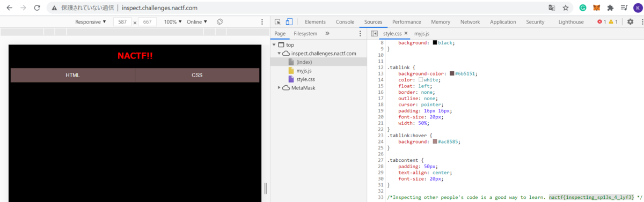Toggle the rotate screen orientation icon
Viewport: 644px width, 202px height.
click(220, 22)
